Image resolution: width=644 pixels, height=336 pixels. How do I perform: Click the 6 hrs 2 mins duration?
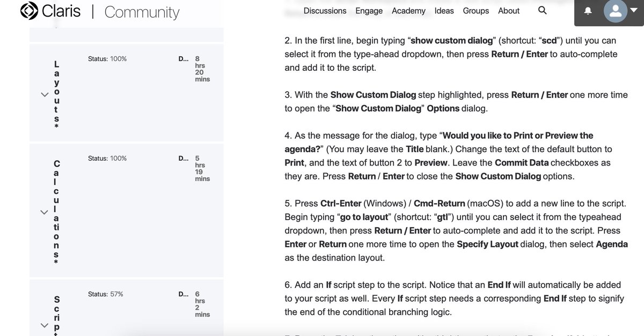click(202, 304)
